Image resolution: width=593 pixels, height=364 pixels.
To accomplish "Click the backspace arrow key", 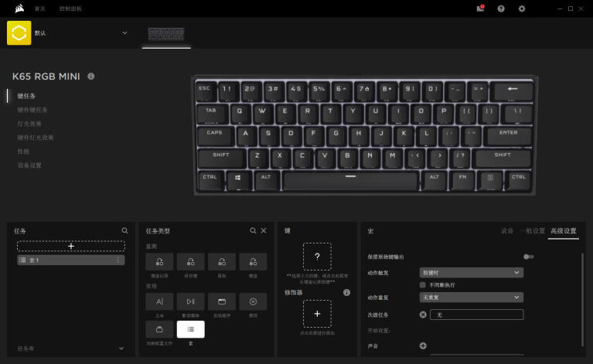I will click(513, 90).
